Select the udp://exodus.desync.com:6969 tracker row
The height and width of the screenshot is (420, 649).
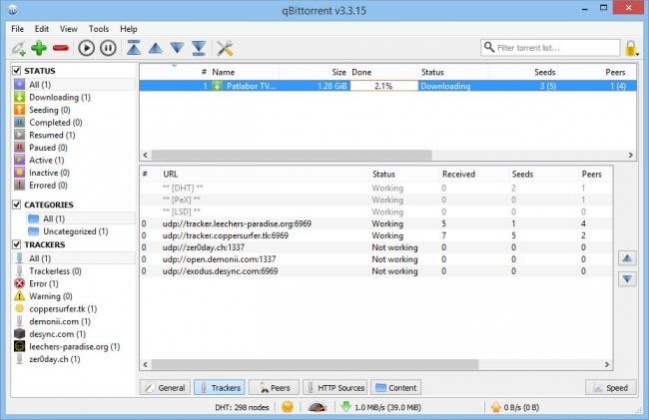click(x=376, y=271)
